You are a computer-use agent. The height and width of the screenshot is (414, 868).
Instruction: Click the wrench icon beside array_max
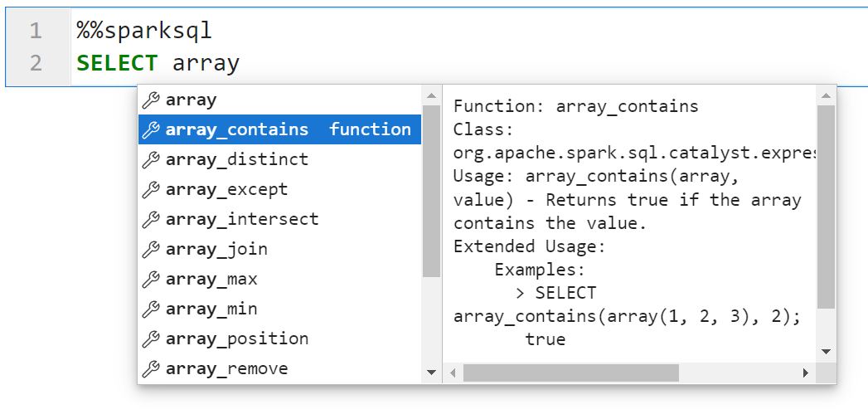pyautogui.click(x=151, y=280)
